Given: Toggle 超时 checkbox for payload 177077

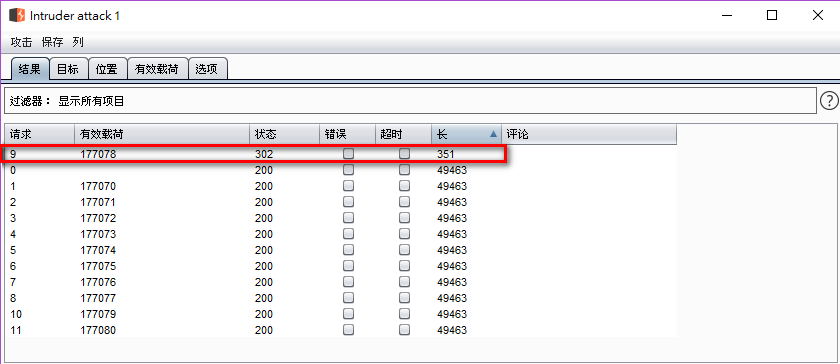Looking at the screenshot, I should [x=404, y=298].
